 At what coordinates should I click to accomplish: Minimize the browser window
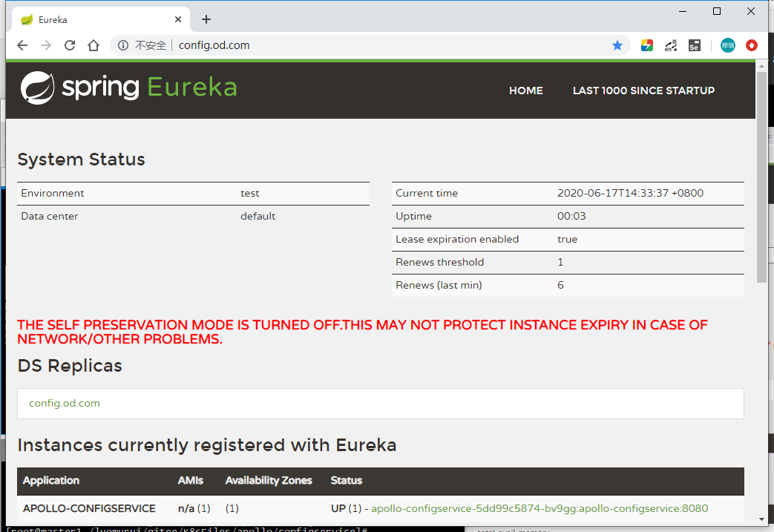point(683,11)
